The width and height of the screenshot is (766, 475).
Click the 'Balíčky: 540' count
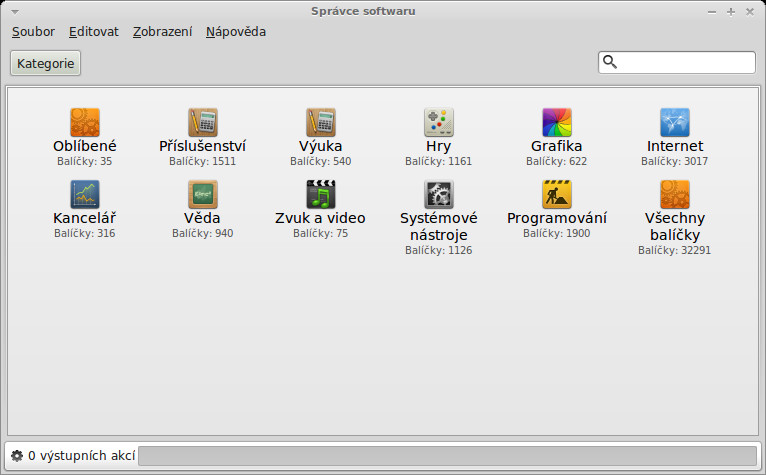[320, 161]
